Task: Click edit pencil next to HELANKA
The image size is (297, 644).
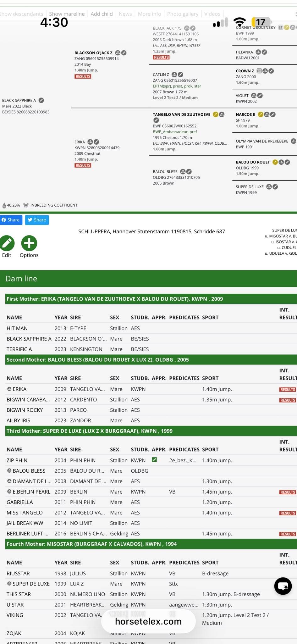Action: (264, 52)
